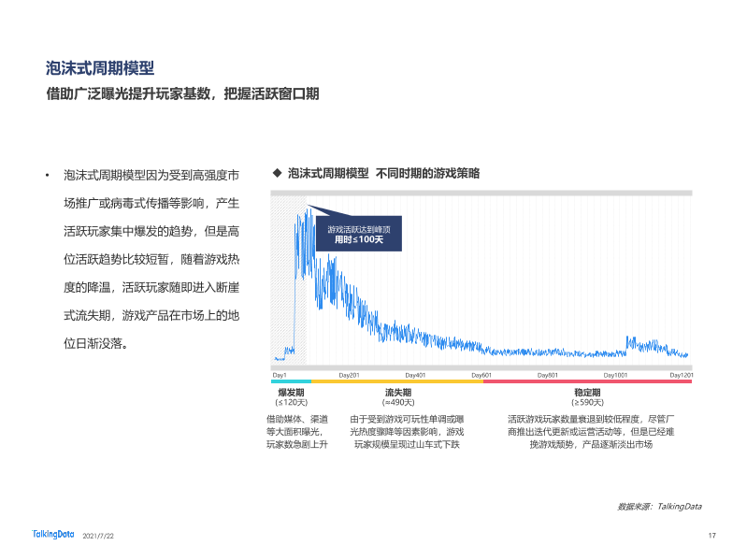Click the title 泡沫式周期模型
Screen dimensions: 747x560
(99, 68)
